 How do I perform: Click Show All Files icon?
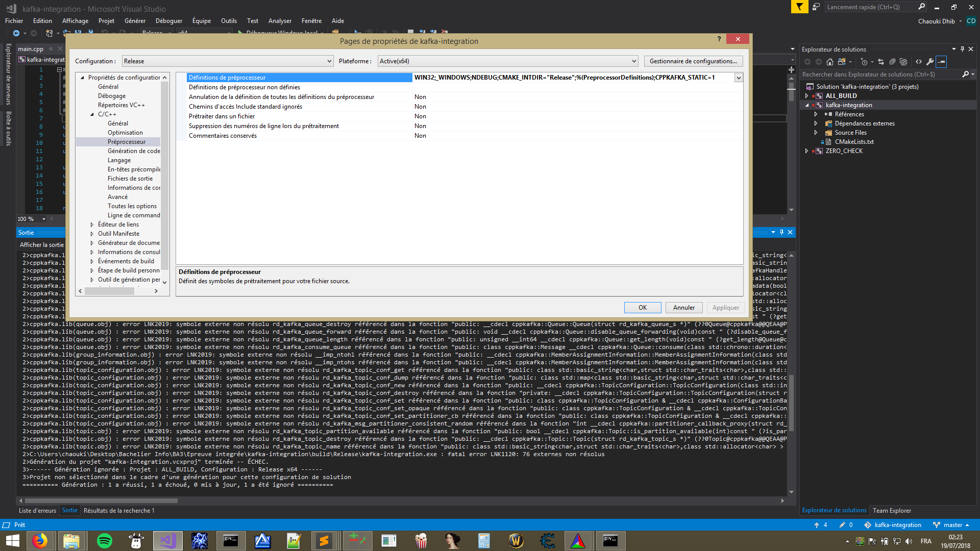click(903, 62)
